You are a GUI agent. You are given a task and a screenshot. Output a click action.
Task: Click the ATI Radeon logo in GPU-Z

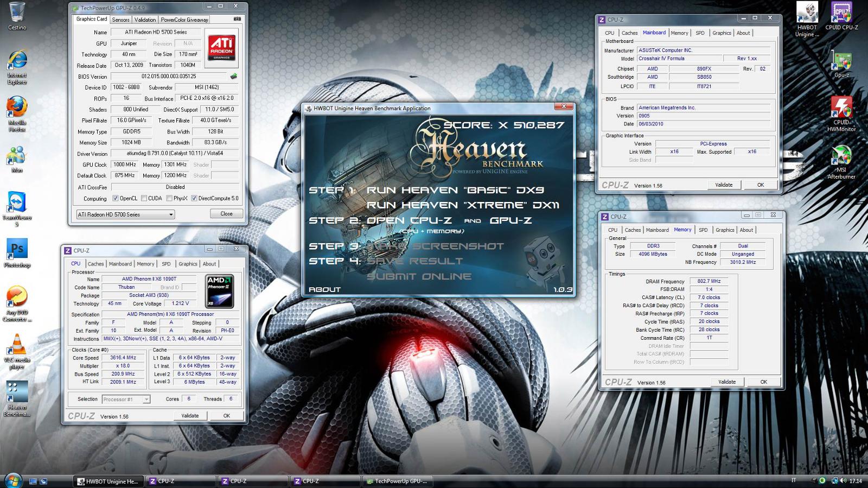pyautogui.click(x=222, y=48)
